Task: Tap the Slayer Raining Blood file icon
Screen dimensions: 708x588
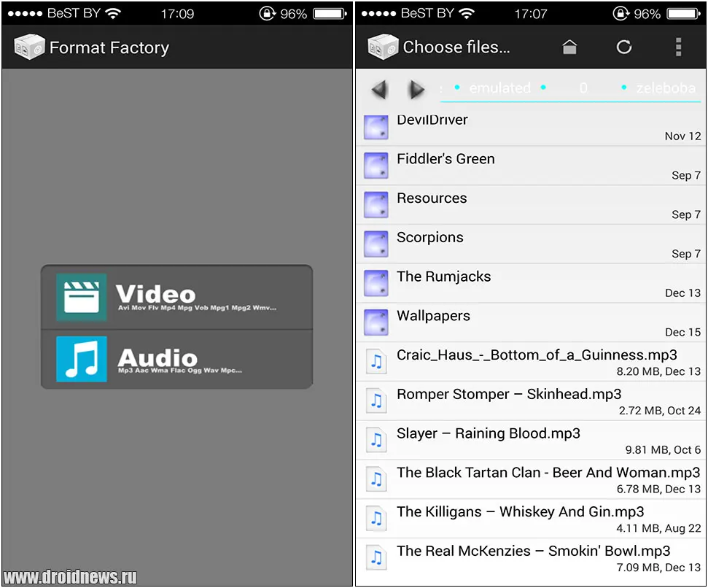Action: tap(376, 440)
